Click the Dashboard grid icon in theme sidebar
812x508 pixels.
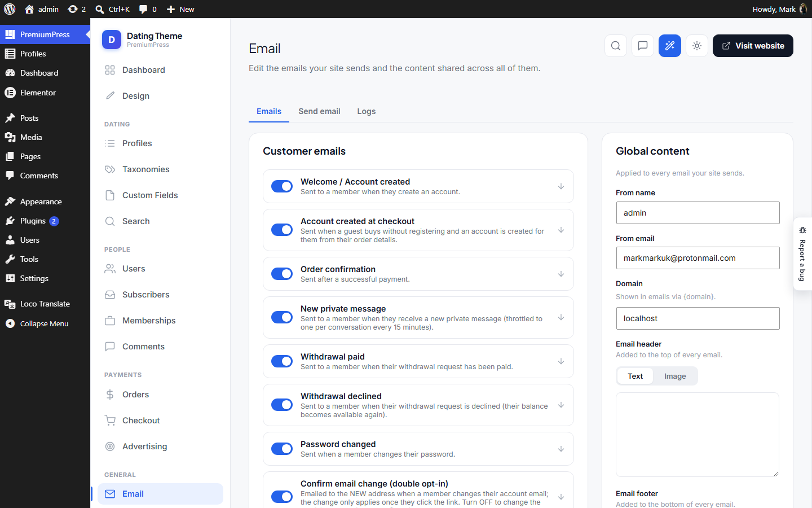[110, 70]
